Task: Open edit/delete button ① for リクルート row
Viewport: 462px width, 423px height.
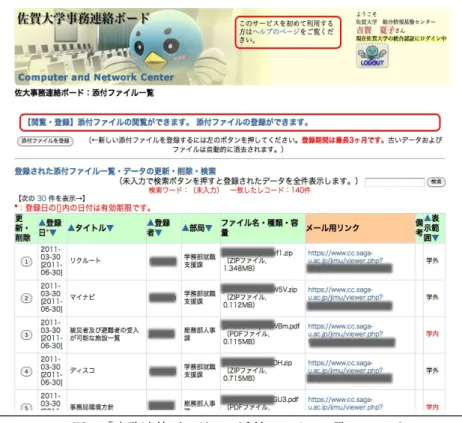Action: (26, 262)
